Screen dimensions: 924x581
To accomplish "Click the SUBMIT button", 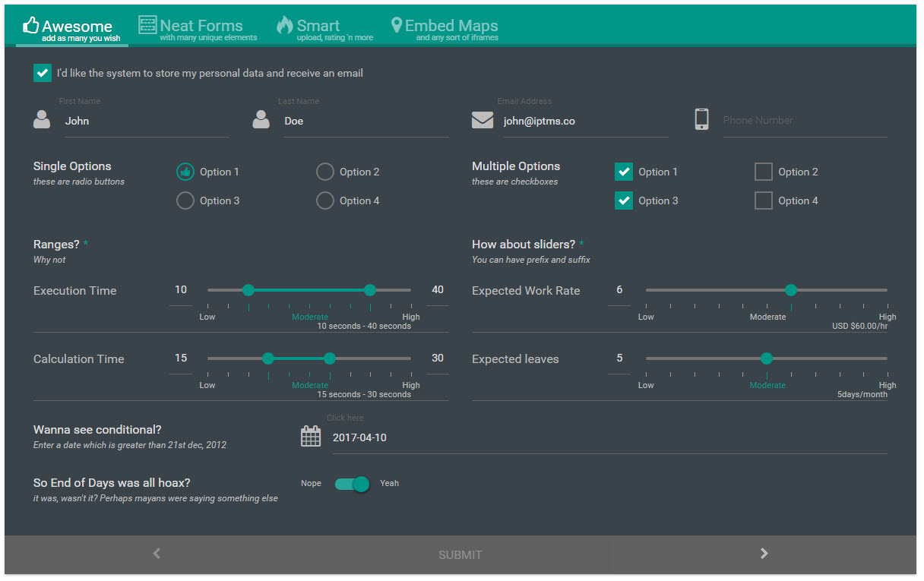I will [x=460, y=554].
